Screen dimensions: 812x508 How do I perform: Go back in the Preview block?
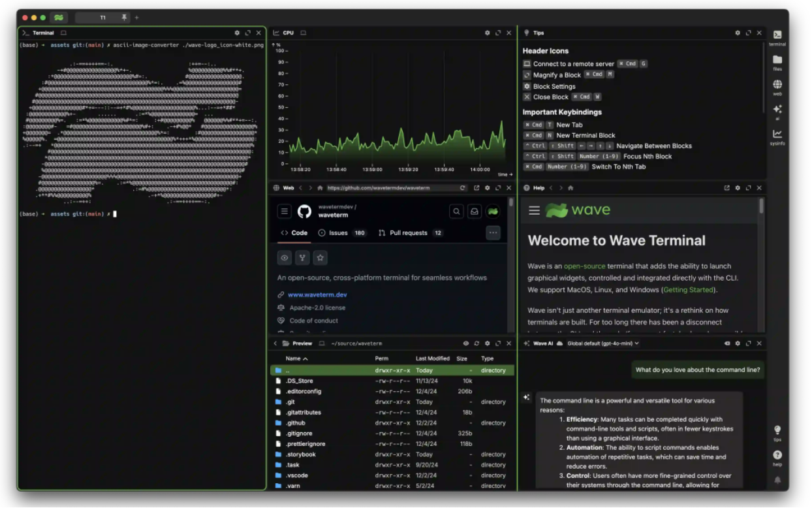[x=275, y=343]
